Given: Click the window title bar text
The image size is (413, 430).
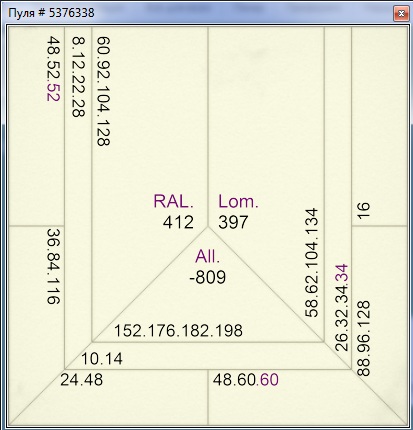Looking at the screenshot, I should (x=51, y=13).
